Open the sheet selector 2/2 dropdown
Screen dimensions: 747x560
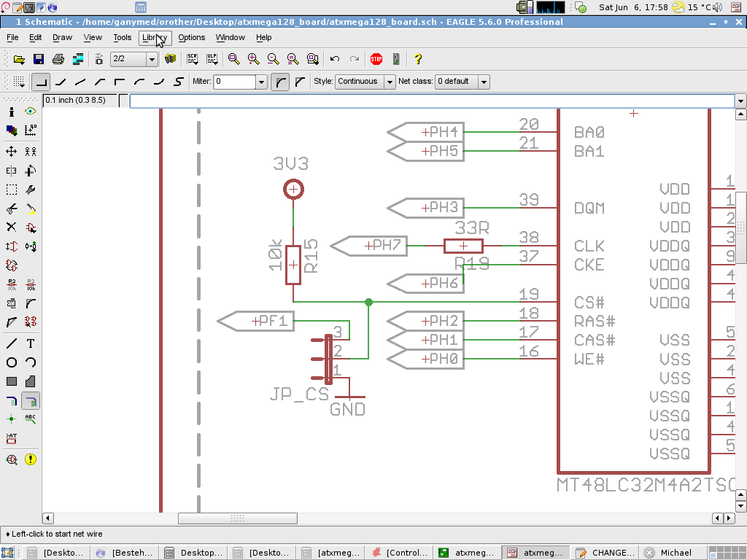(x=152, y=59)
